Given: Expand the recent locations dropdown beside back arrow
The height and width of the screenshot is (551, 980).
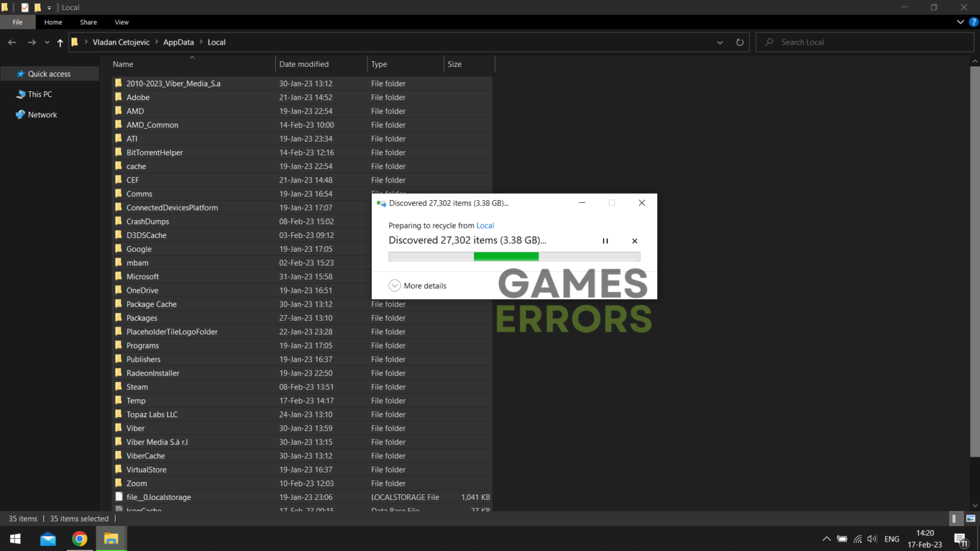Looking at the screenshot, I should click(47, 42).
